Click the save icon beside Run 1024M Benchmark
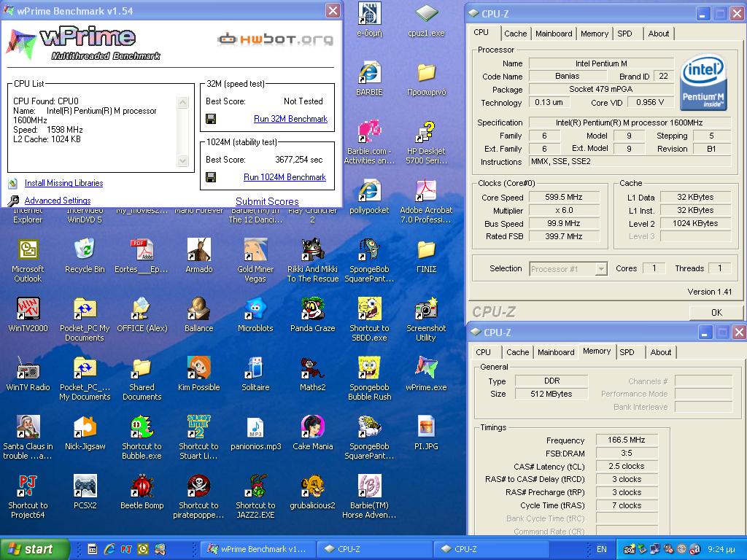 point(211,177)
